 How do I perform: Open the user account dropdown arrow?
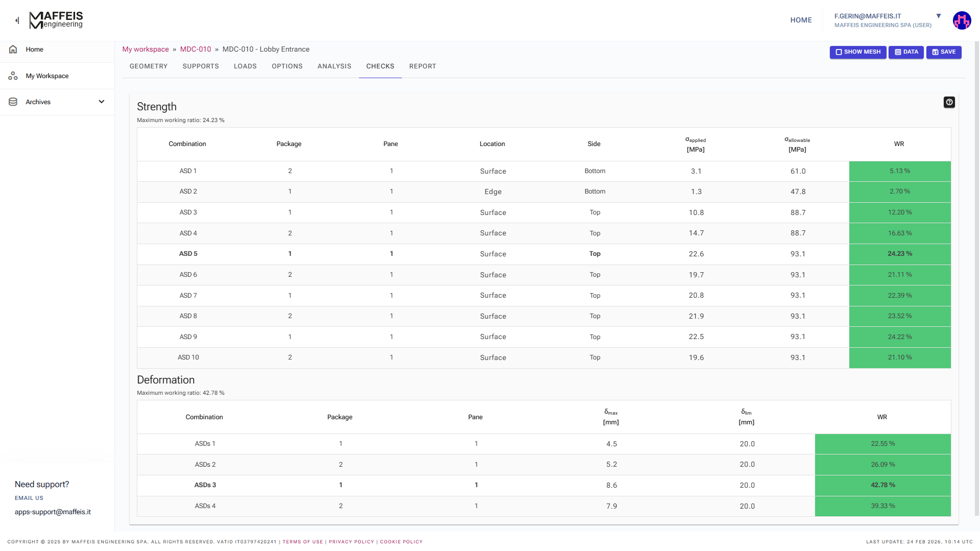[939, 16]
